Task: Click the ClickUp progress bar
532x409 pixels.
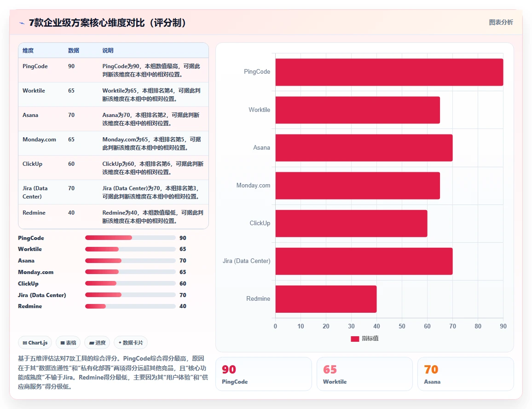Action: click(x=130, y=283)
